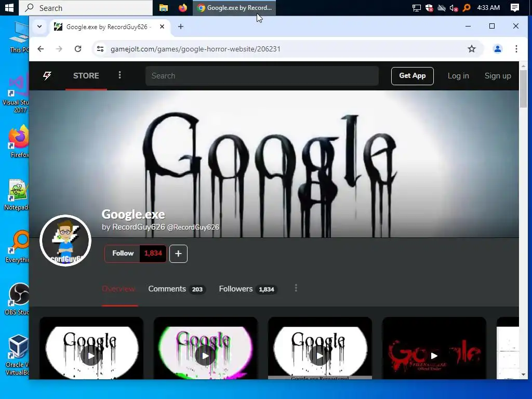Open the Everything search tray icon
532x399 pixels.
click(x=467, y=8)
